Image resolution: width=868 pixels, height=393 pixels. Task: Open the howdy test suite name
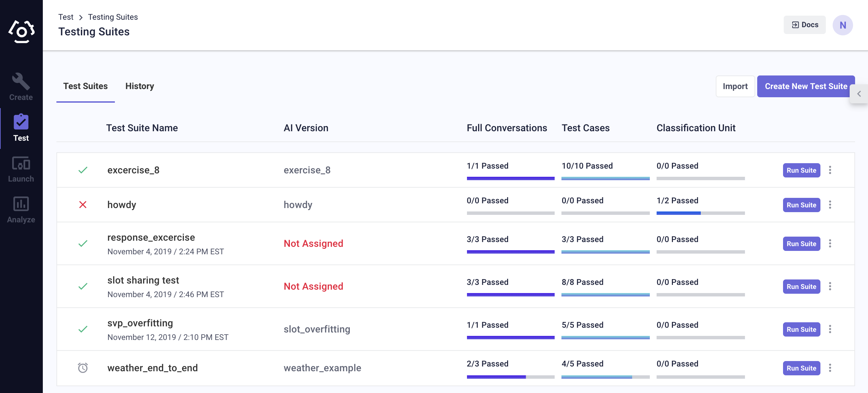[x=122, y=205]
